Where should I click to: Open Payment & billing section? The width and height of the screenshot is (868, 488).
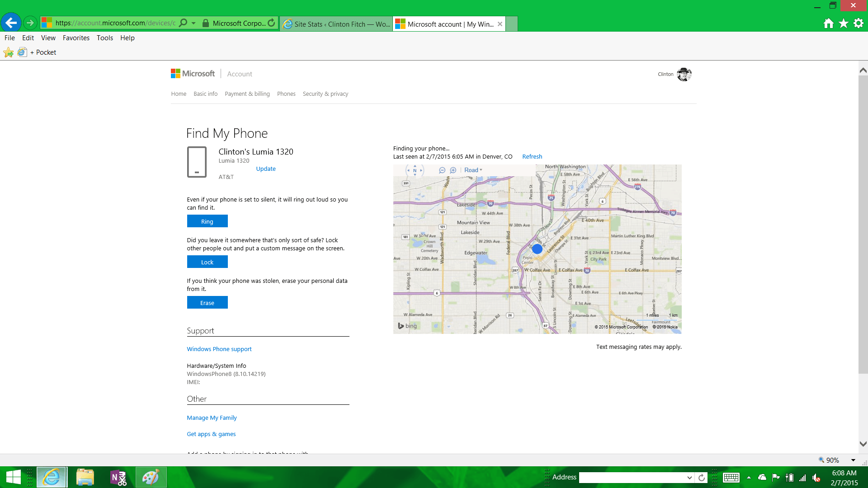pos(247,94)
